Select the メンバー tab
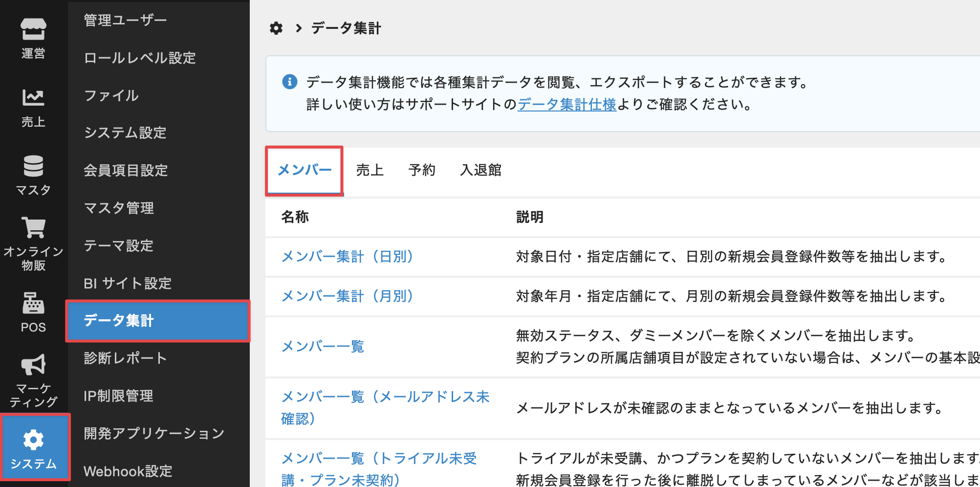The image size is (980, 487). pos(304,170)
